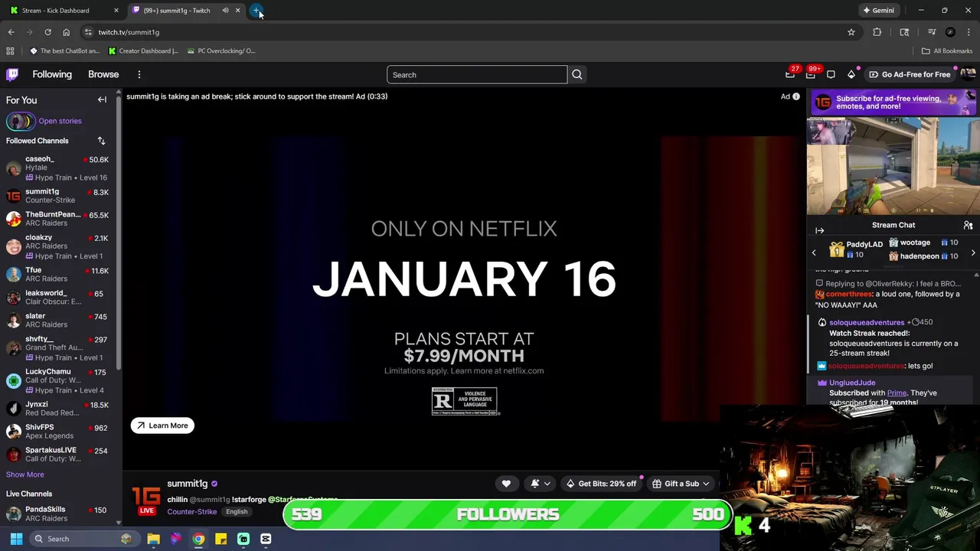The width and height of the screenshot is (980, 551).
Task: Open the Whispers chat bubble icon
Action: 831,74
